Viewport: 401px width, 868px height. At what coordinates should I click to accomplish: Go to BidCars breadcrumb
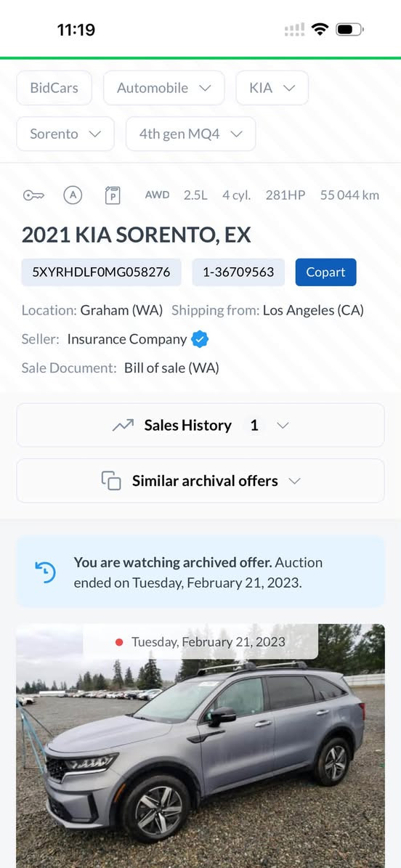[54, 88]
